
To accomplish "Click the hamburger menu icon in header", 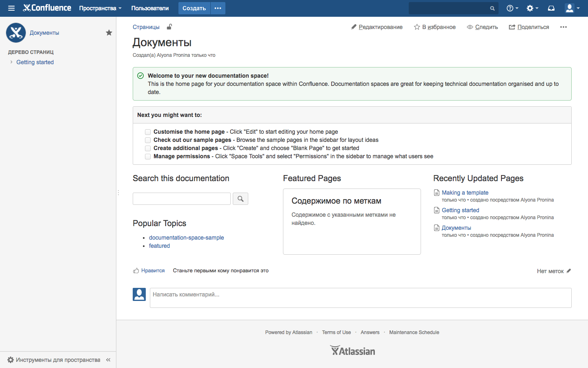I will [x=11, y=8].
